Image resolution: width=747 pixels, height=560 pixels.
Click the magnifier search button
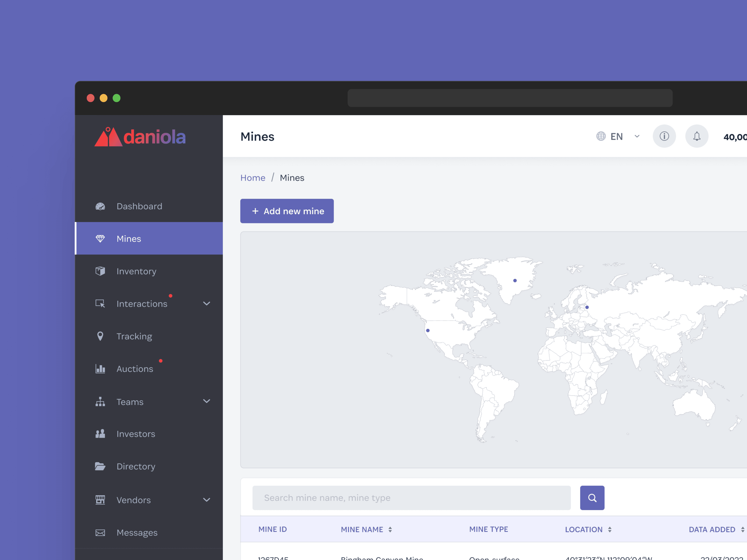(592, 498)
